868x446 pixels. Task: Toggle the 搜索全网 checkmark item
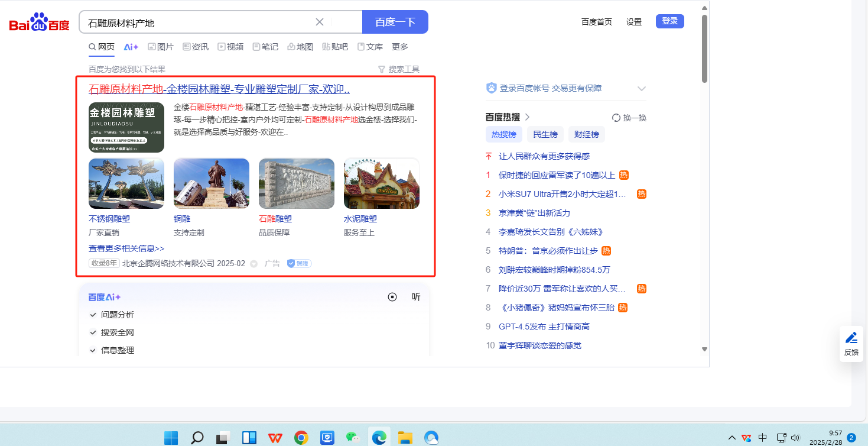[93, 332]
